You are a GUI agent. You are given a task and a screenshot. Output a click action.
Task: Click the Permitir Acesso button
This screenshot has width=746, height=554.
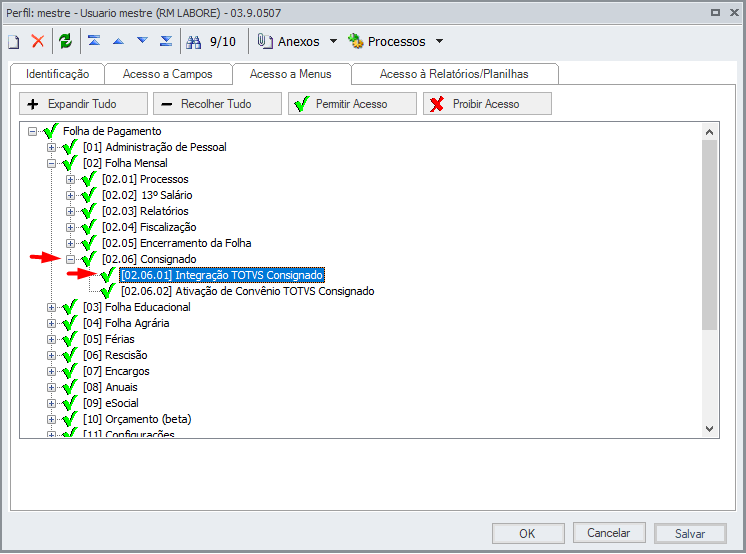pos(352,104)
